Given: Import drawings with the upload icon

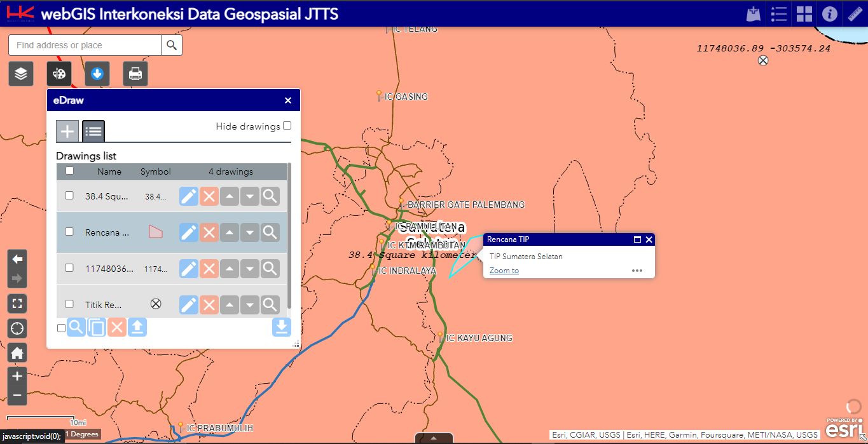Looking at the screenshot, I should (x=137, y=328).
